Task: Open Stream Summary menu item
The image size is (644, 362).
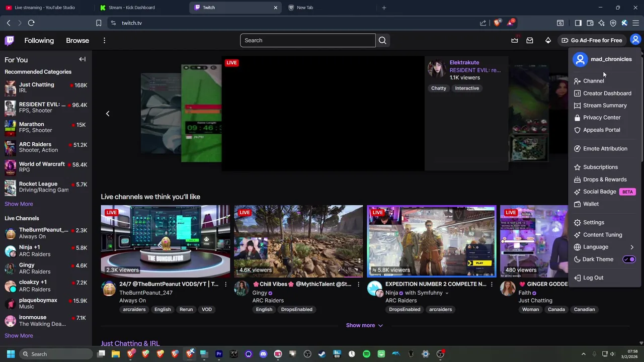Action: [605, 106]
